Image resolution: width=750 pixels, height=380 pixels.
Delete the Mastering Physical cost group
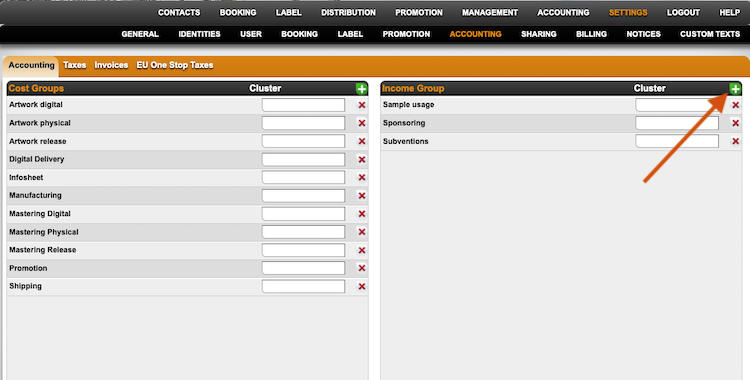[x=362, y=232]
